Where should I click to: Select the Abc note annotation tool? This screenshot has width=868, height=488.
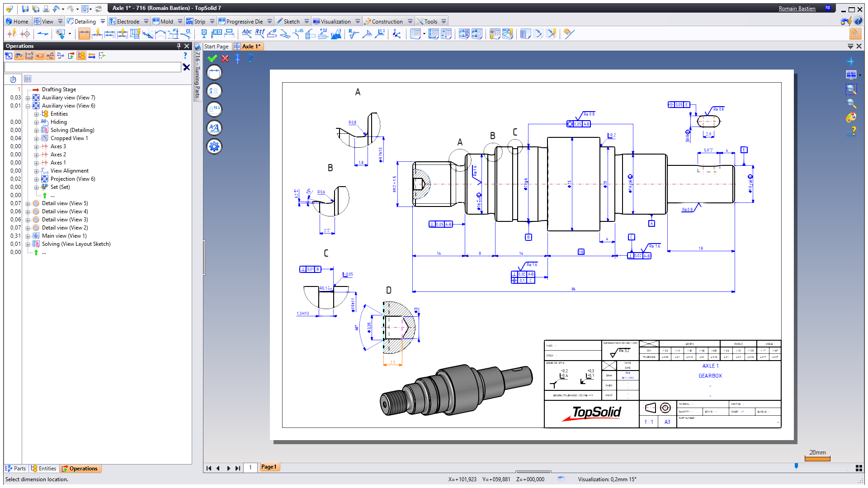click(x=247, y=33)
